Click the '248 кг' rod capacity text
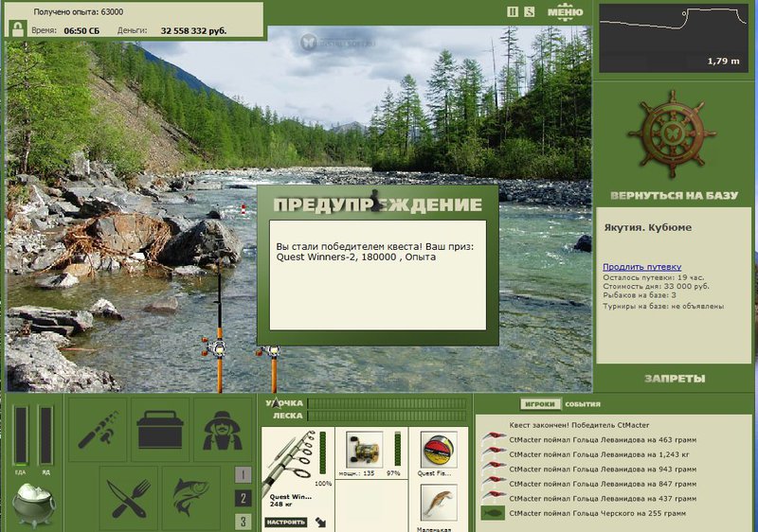The height and width of the screenshot is (532, 758). 280,505
